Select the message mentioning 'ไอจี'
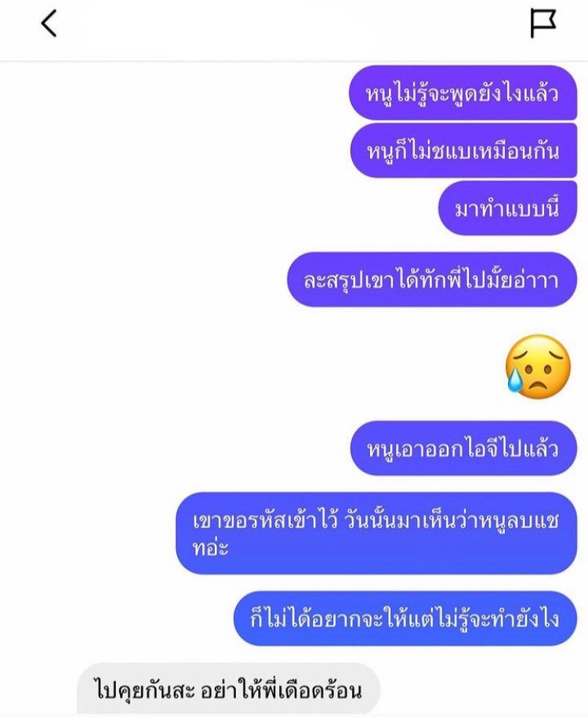The height and width of the screenshot is (717, 588). point(463,448)
